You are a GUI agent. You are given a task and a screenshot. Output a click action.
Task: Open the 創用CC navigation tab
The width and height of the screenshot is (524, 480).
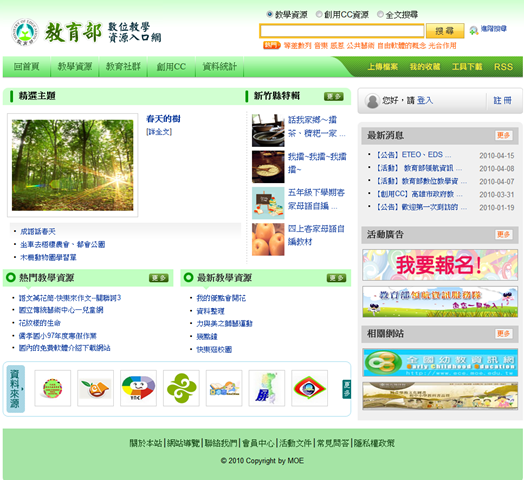[x=171, y=67]
